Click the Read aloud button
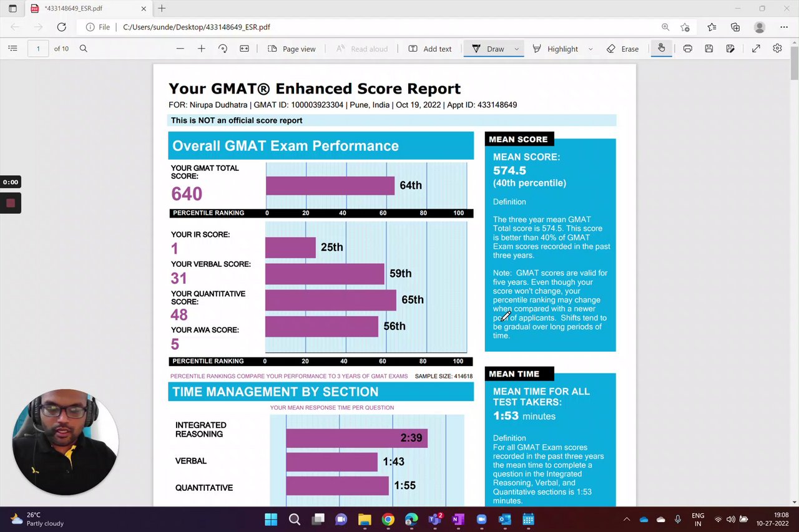The image size is (799, 532). [362, 49]
